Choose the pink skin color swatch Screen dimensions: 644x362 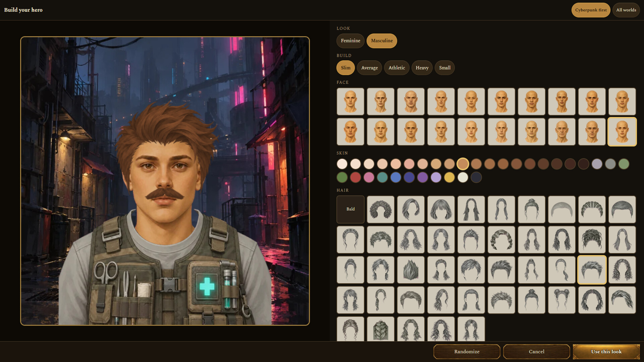pyautogui.click(x=369, y=177)
